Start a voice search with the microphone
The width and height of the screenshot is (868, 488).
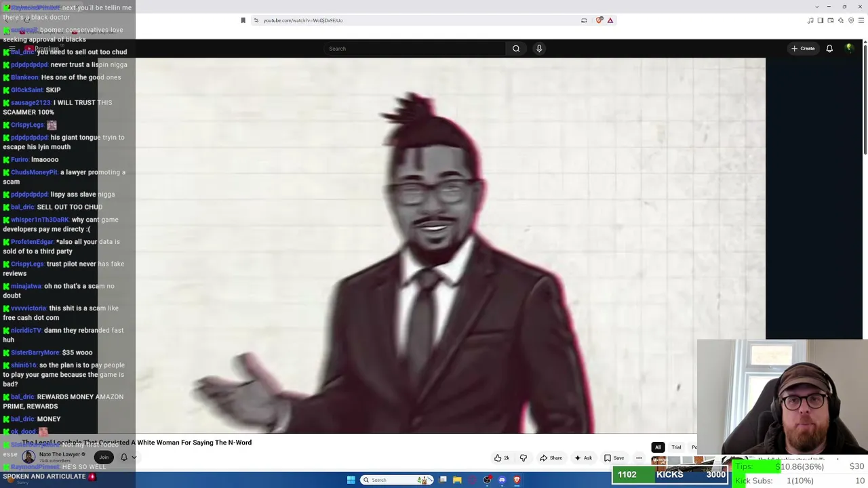click(x=539, y=49)
